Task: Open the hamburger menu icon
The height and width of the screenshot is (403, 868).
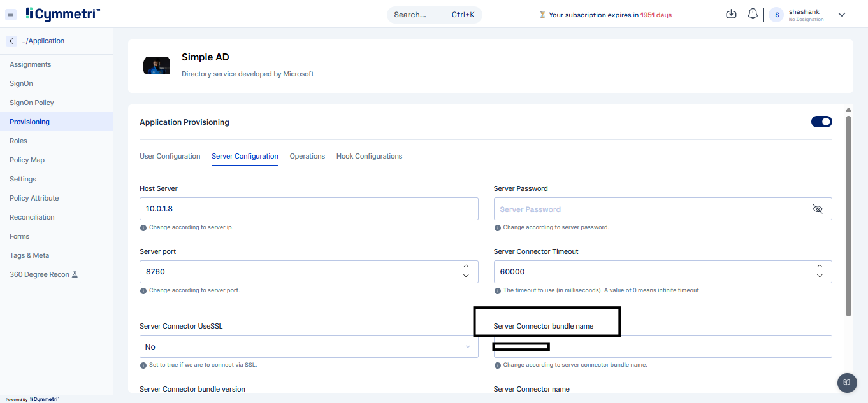Action: [11, 14]
